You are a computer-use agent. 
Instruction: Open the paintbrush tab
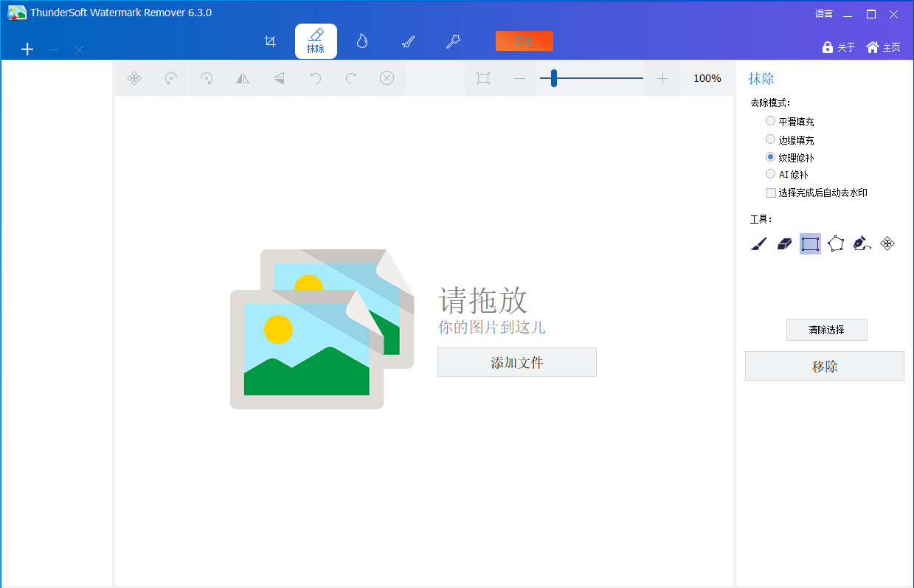pos(407,41)
